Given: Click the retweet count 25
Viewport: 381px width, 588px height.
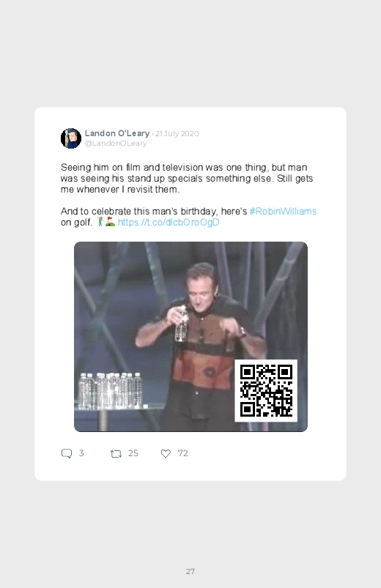Looking at the screenshot, I should click(133, 453).
